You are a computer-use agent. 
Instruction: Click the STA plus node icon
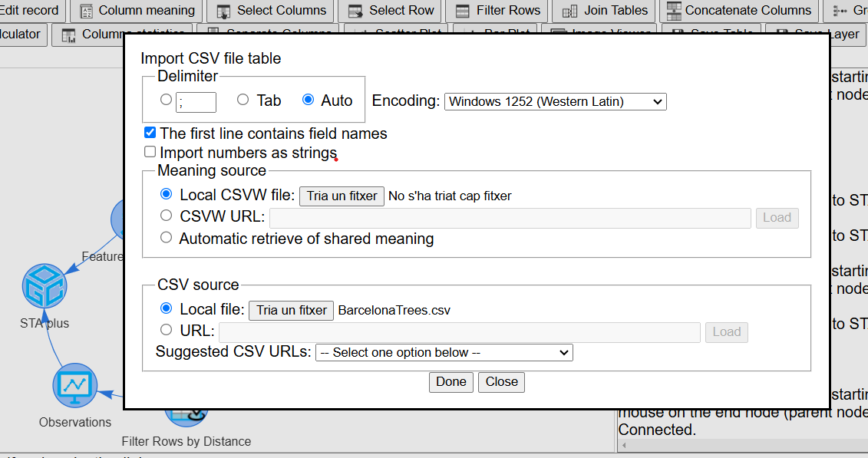coord(45,286)
